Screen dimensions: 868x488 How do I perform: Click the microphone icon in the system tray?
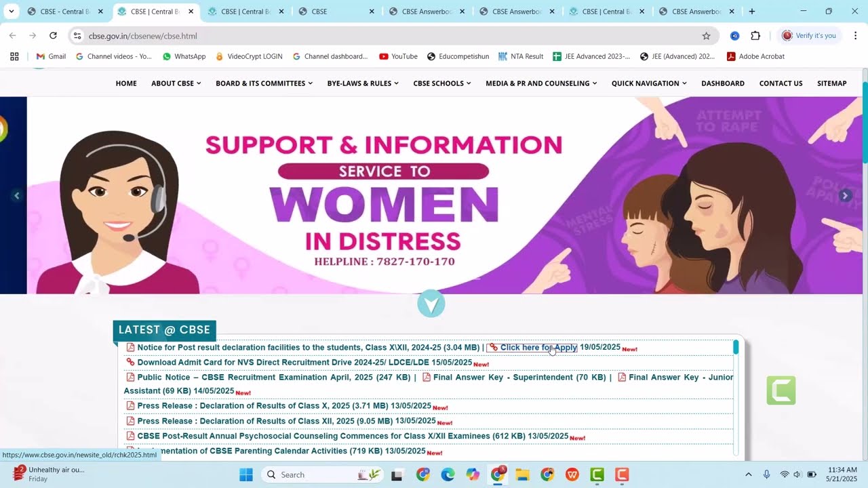click(x=767, y=474)
